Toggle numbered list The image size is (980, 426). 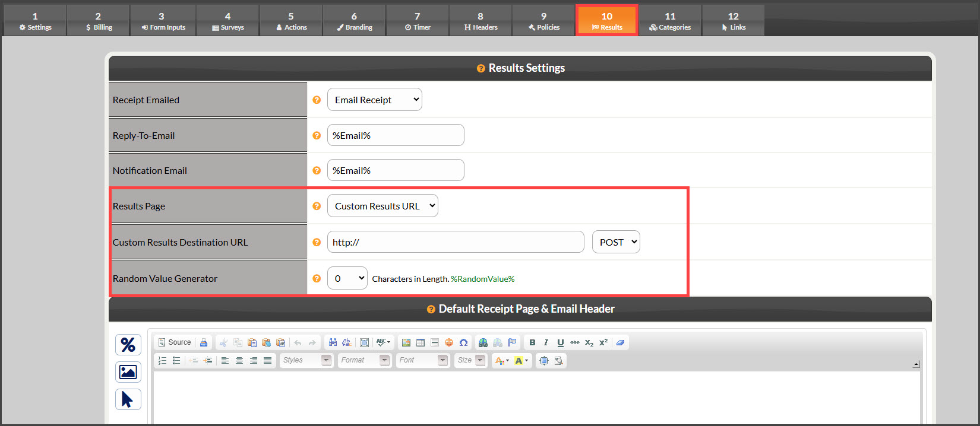coord(162,360)
